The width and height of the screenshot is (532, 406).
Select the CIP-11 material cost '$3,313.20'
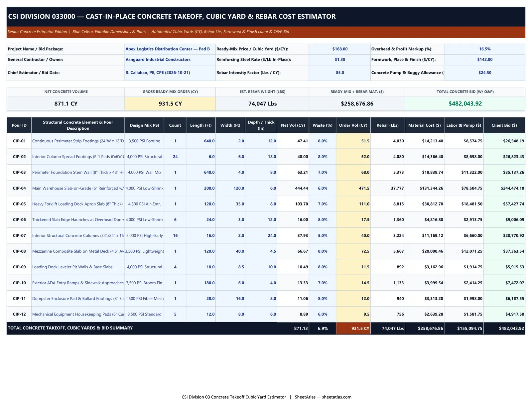coord(424,298)
